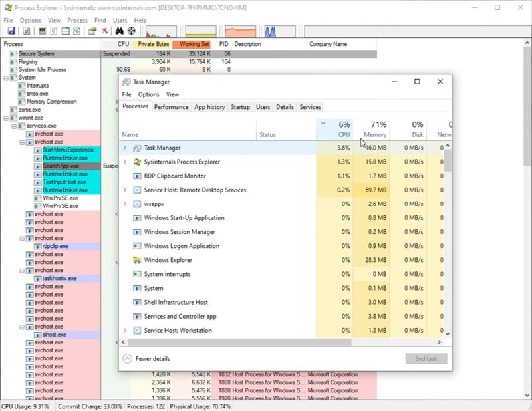Expand Service Host: Workstation row

click(125, 331)
